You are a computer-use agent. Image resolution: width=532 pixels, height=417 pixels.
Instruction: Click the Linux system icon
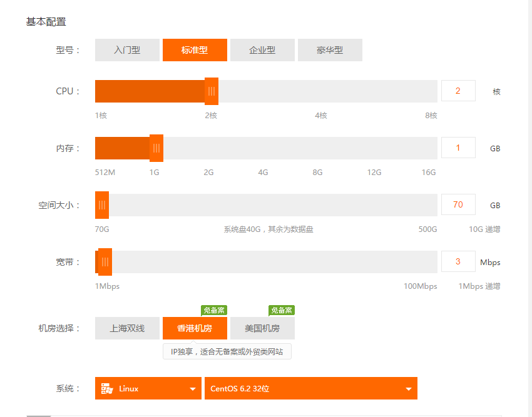107,388
